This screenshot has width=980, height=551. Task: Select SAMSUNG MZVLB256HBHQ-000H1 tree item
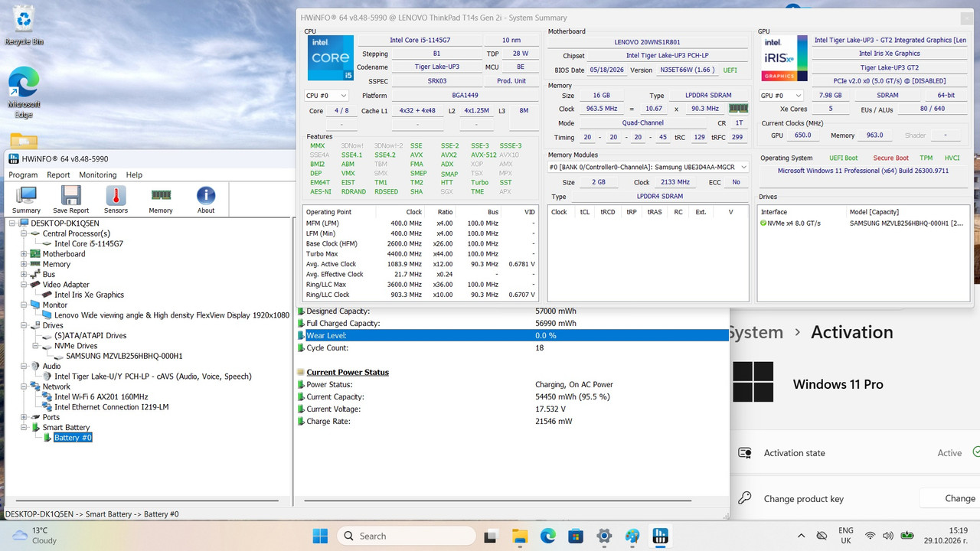tap(124, 356)
